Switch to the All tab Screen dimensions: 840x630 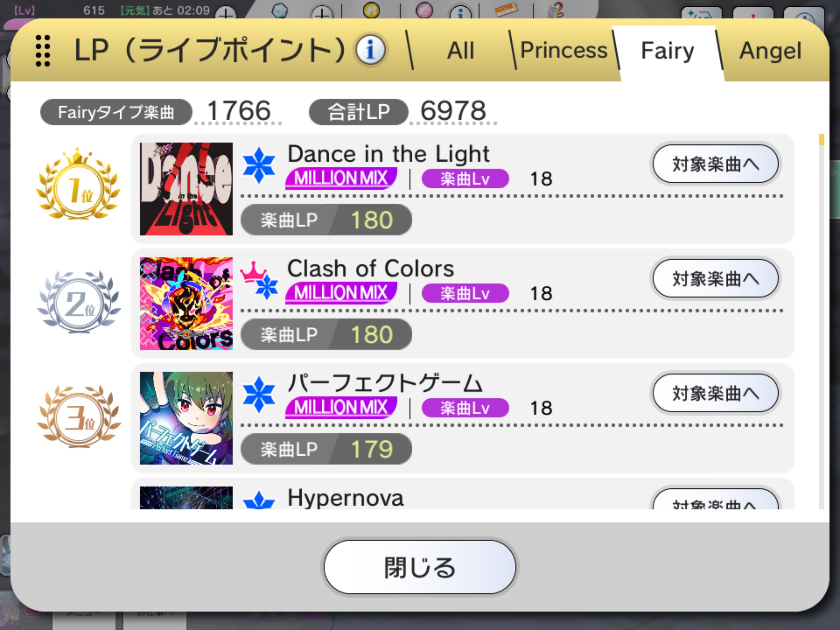coord(461,50)
